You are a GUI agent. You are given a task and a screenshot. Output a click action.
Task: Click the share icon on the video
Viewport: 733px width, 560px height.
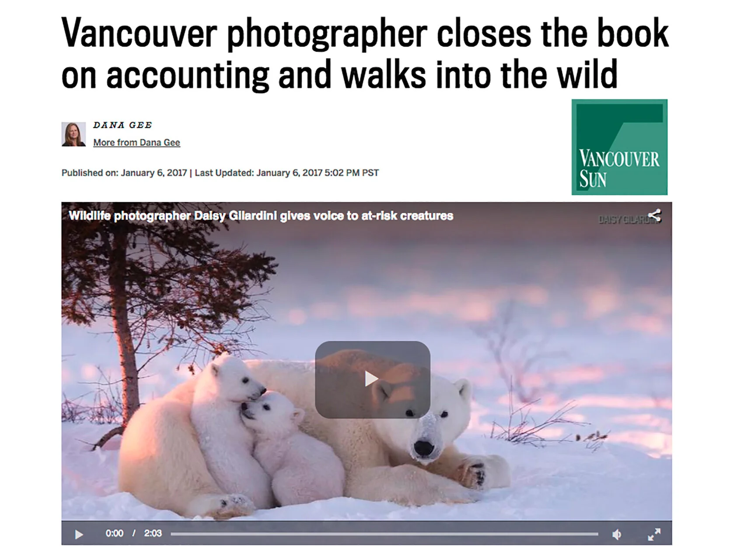[655, 215]
